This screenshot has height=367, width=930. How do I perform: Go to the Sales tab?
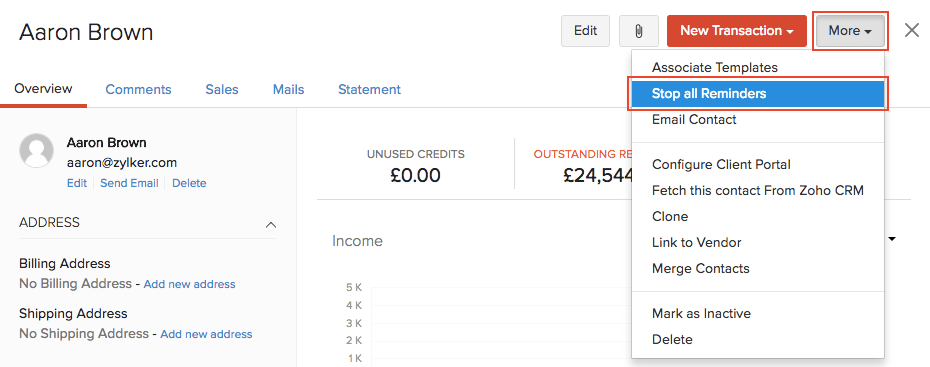[222, 90]
